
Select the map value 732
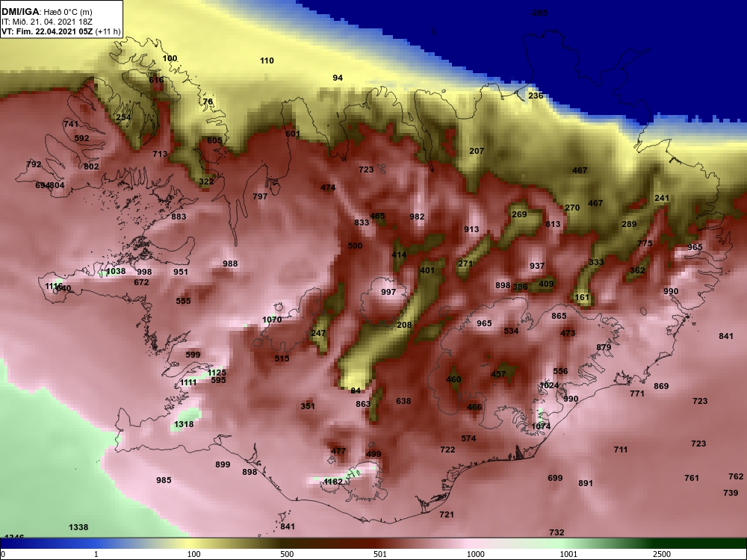(x=557, y=533)
